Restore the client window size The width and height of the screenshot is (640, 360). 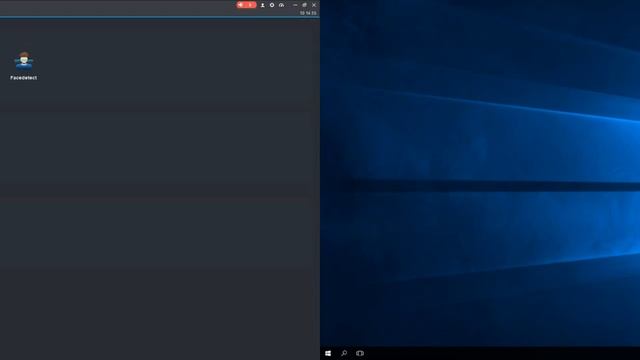(304, 5)
